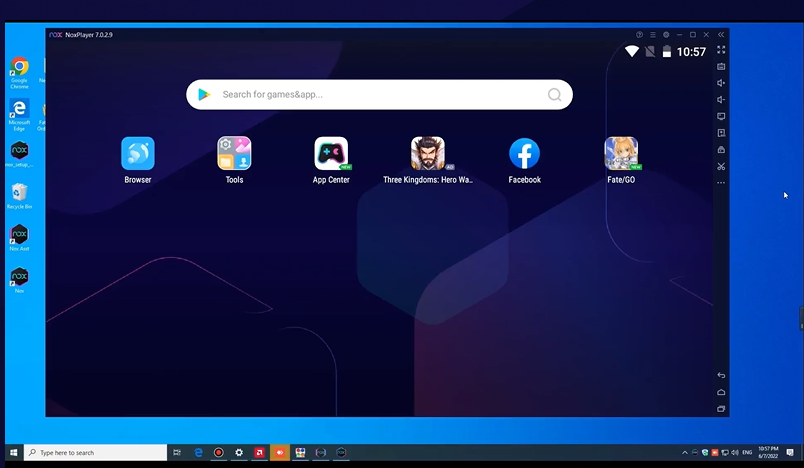Show hidden system tray icons
This screenshot has width=804, height=468.
(685, 453)
